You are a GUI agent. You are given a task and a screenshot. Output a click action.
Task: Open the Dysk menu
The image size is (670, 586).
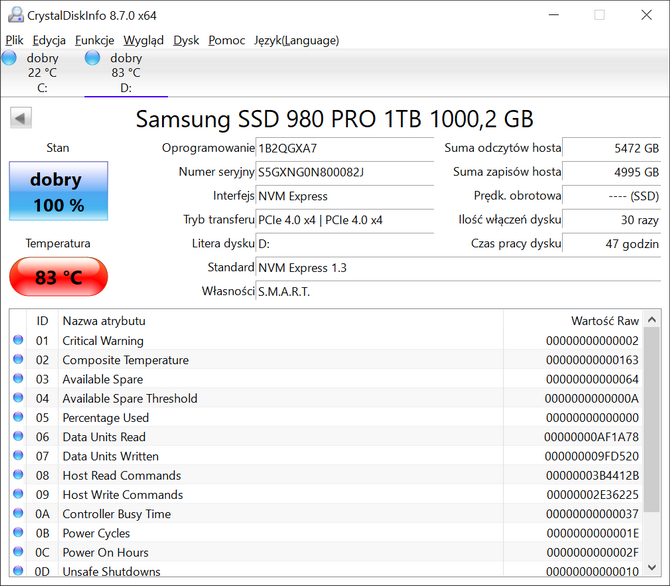click(x=186, y=40)
